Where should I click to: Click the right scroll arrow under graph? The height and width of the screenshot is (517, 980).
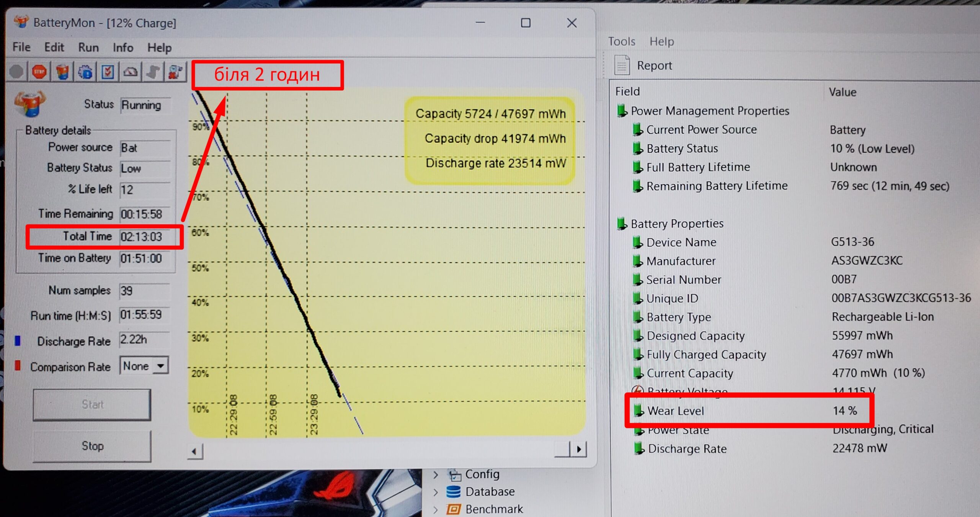pos(578,449)
